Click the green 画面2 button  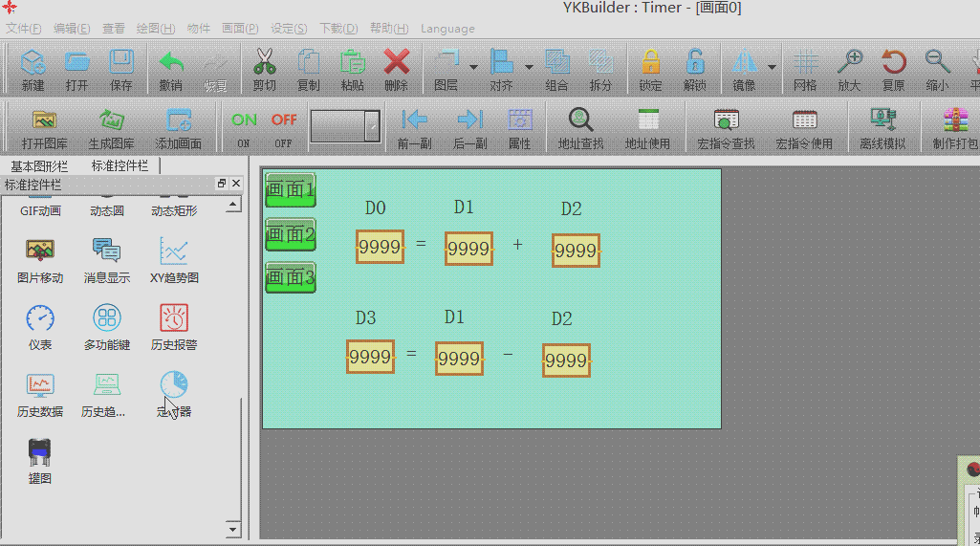[290, 234]
